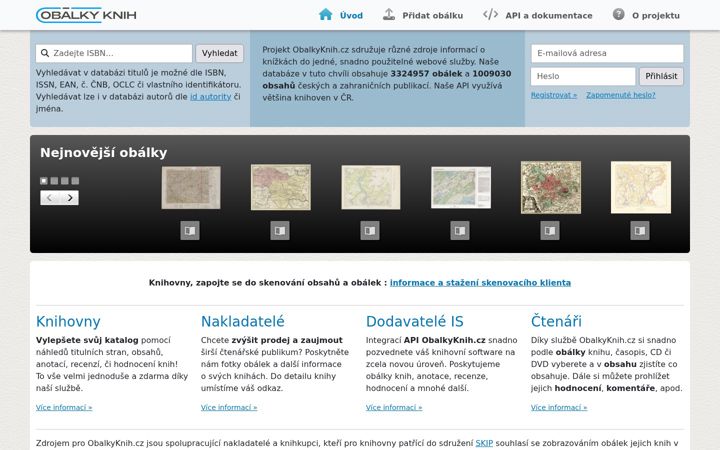Go to previous covers with the left arrow
The image size is (720, 450).
[x=50, y=198]
